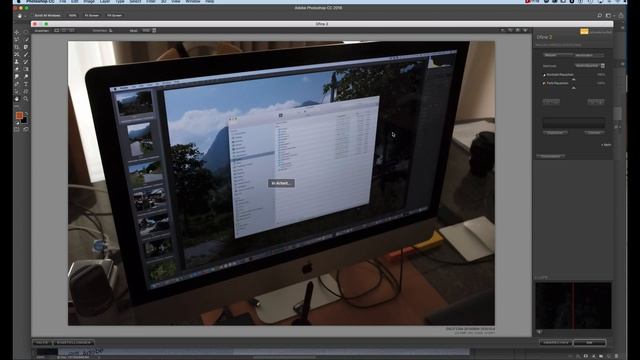Collapse the Farb-Rauschen section
This screenshot has width=640, height=360.
point(544,83)
